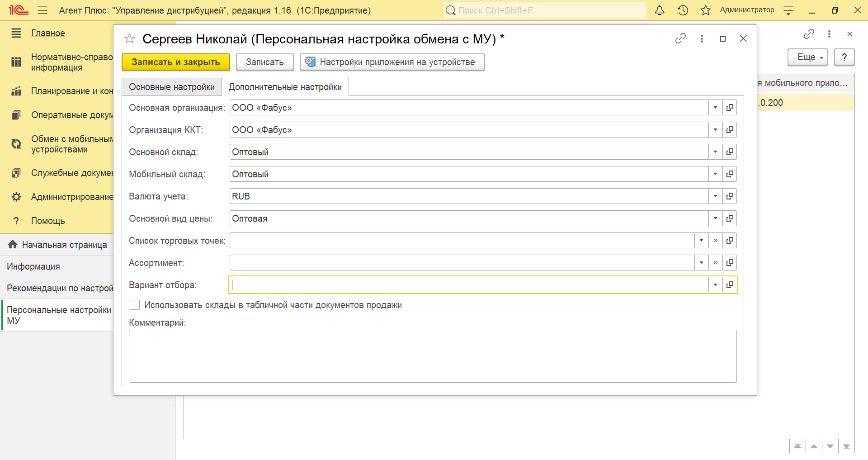Click the home icon for Начальная страница

pyautogui.click(x=13, y=245)
